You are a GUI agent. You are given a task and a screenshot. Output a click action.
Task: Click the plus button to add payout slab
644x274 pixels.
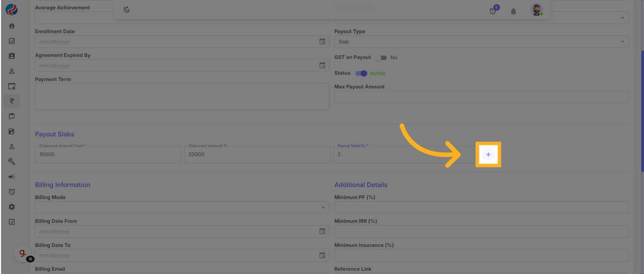tap(488, 154)
